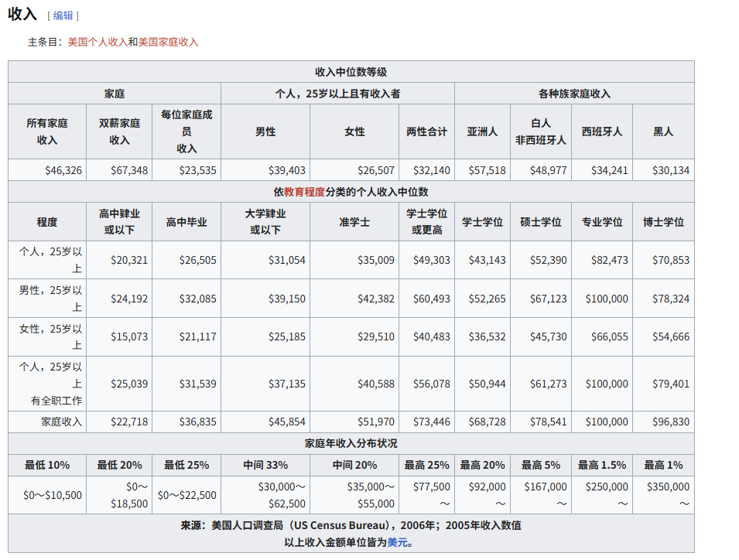739x560 pixels.
Task: Click the 中间 20% column header
Action: click(354, 465)
